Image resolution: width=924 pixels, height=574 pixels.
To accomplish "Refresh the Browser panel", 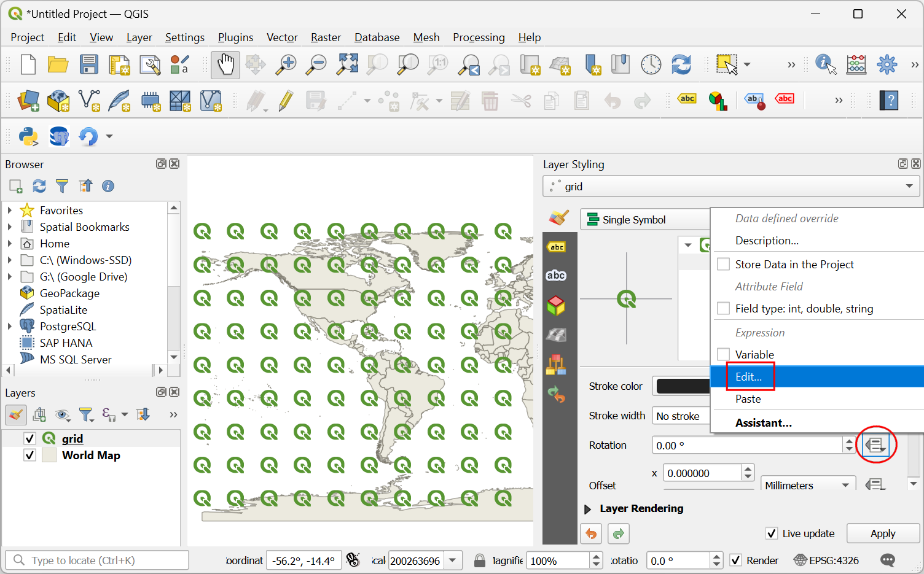I will [39, 186].
